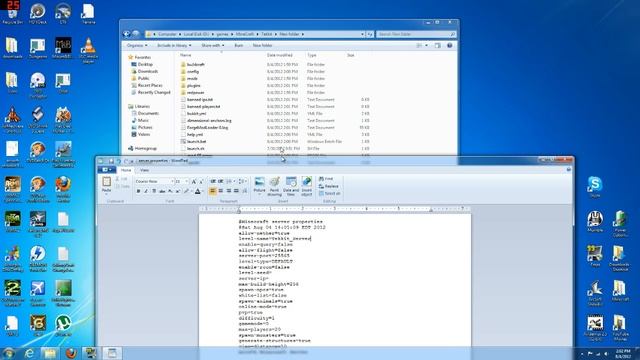Open the Share with menu in Explorer

coord(212,45)
